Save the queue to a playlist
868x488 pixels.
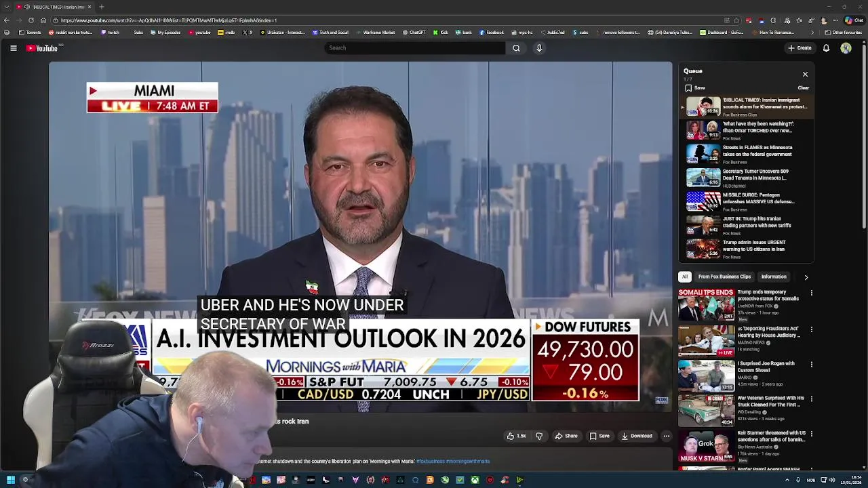[x=695, y=87]
